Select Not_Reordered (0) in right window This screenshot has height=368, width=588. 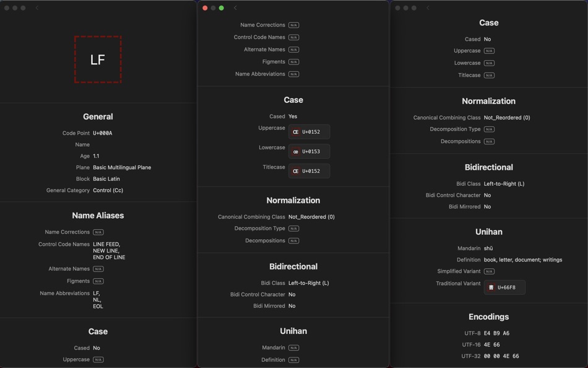[507, 118]
